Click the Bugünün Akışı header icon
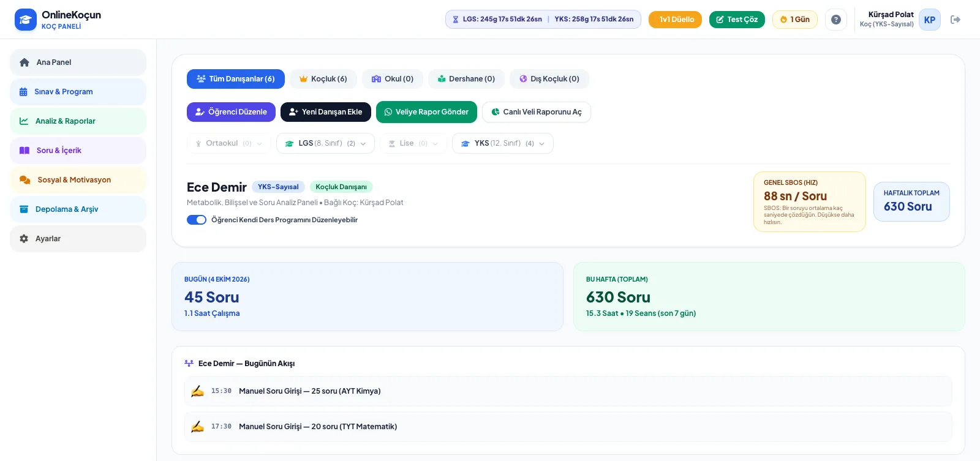Screen dimensions: 980x461 [189, 364]
